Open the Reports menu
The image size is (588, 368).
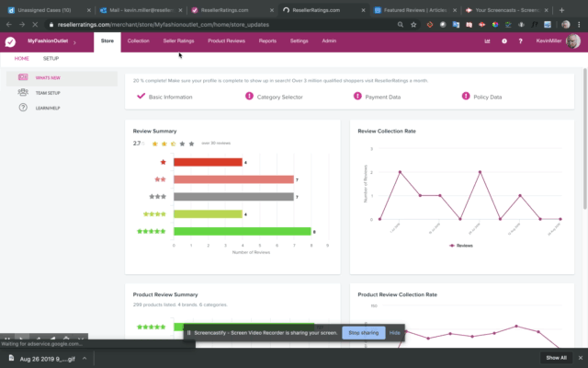coord(267,40)
